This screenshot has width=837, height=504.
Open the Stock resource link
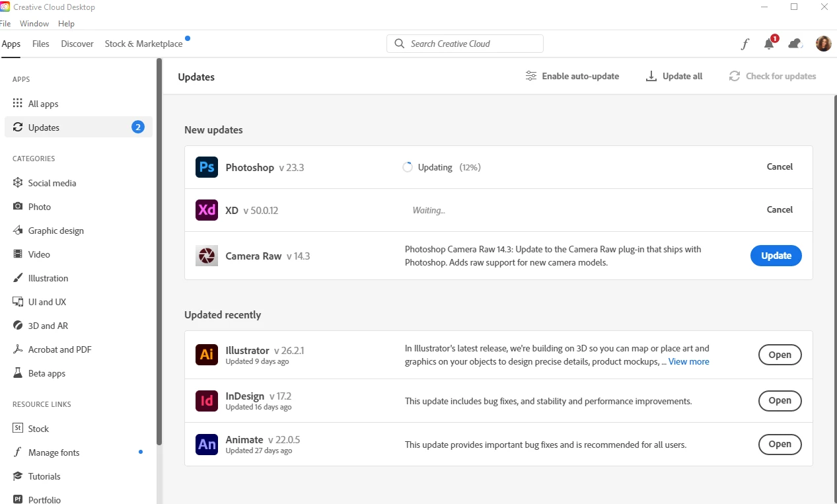[x=79, y=429]
